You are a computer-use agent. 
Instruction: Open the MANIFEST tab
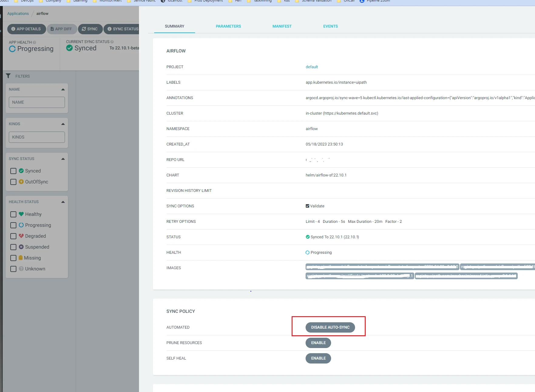click(282, 26)
